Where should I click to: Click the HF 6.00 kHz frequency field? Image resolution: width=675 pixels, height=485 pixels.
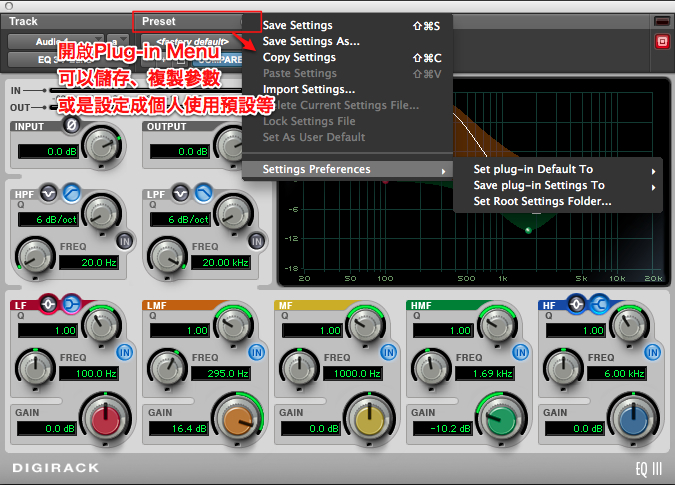[616, 374]
